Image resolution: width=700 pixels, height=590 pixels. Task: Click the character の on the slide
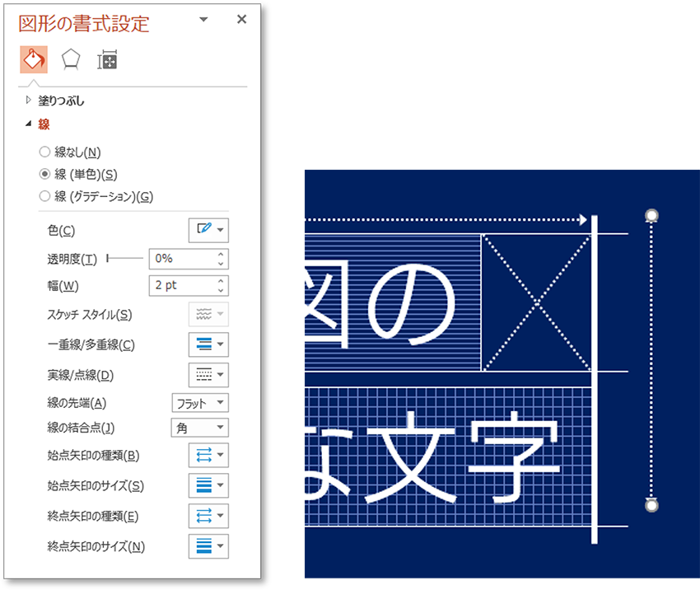pos(411,304)
